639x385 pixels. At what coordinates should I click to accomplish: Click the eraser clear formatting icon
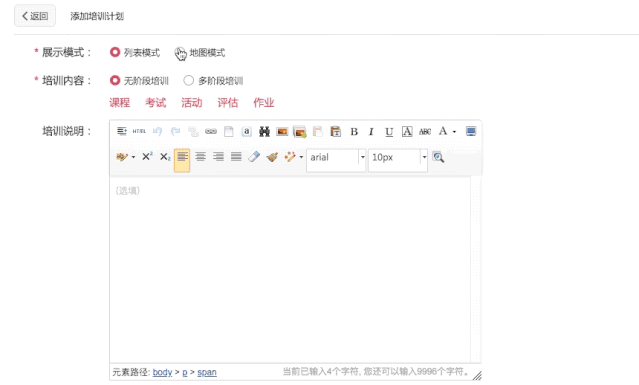click(254, 156)
